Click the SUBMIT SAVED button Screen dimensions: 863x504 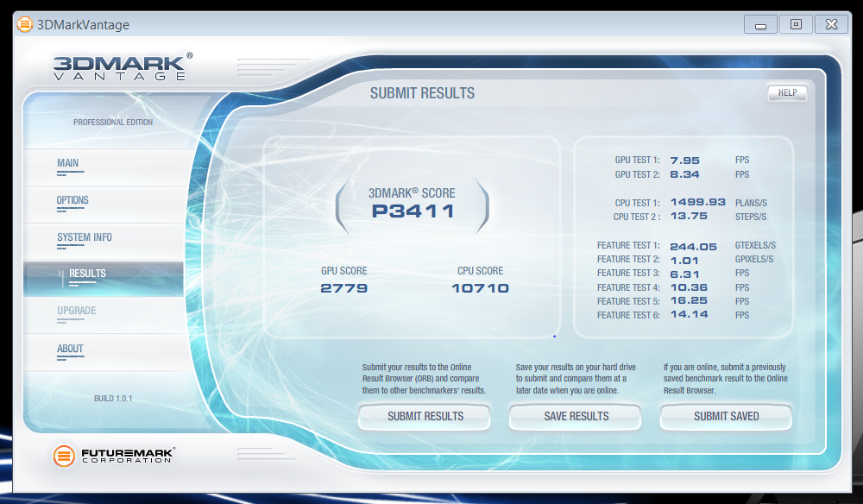click(x=726, y=417)
